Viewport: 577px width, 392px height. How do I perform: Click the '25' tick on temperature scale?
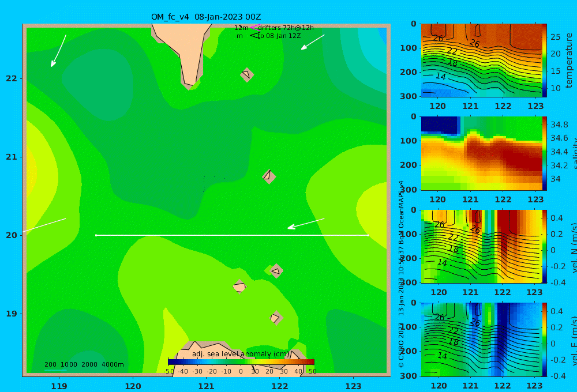coord(556,37)
